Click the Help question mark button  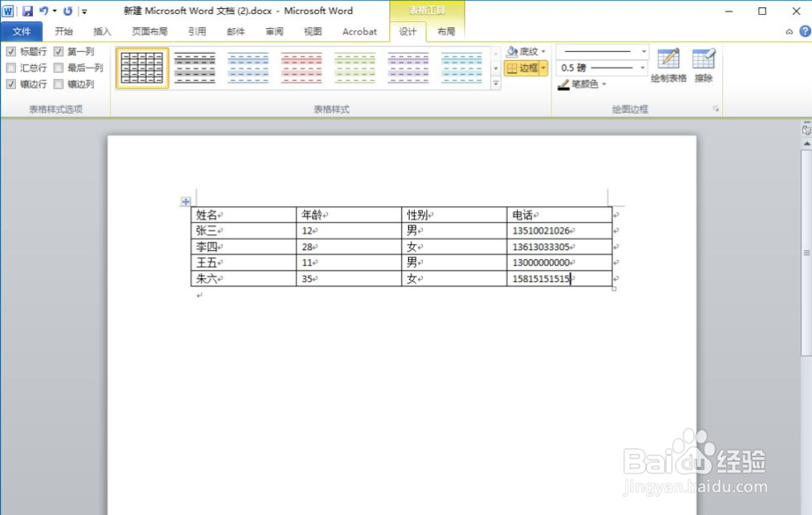(805, 31)
